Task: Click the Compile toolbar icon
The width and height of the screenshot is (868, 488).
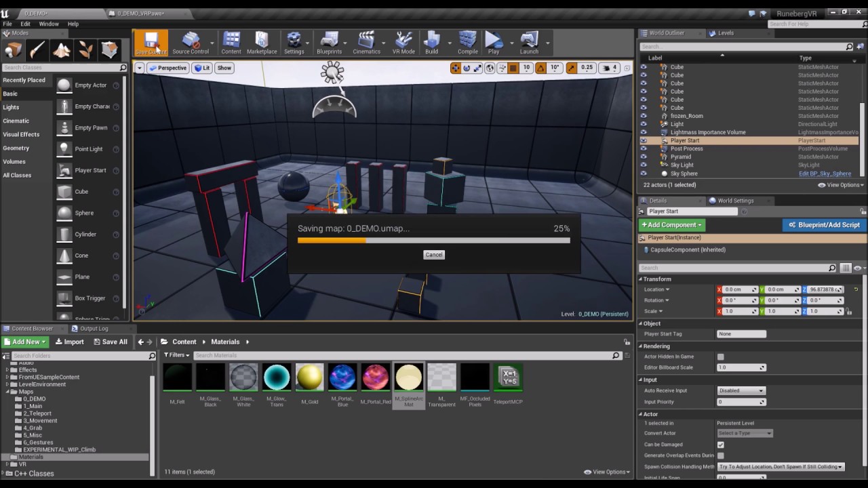Action: [x=468, y=43]
